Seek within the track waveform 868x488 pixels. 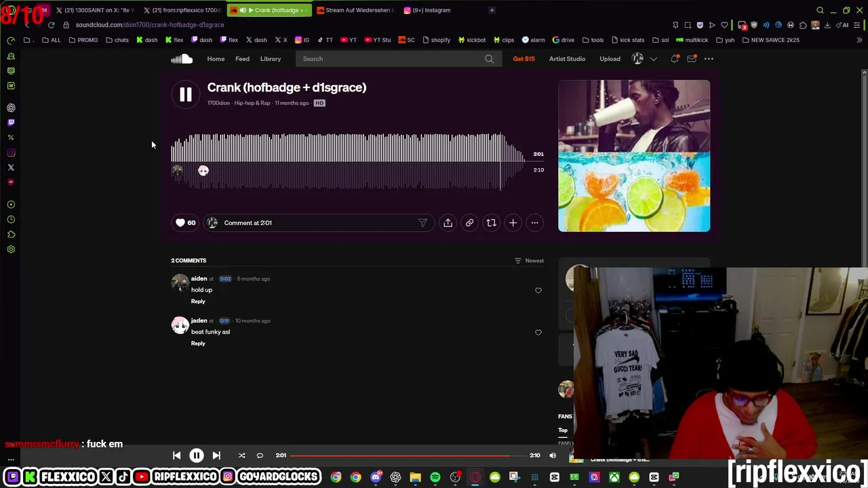347,161
